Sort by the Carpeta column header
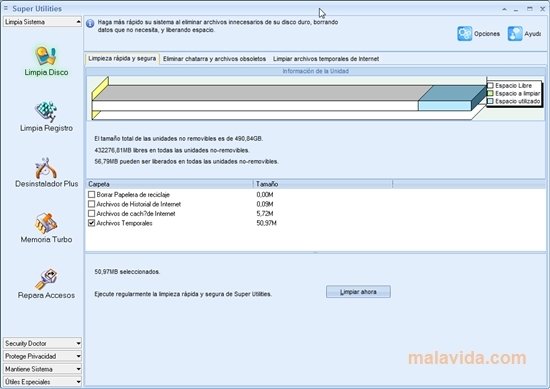This screenshot has height=389, width=550. (169, 184)
